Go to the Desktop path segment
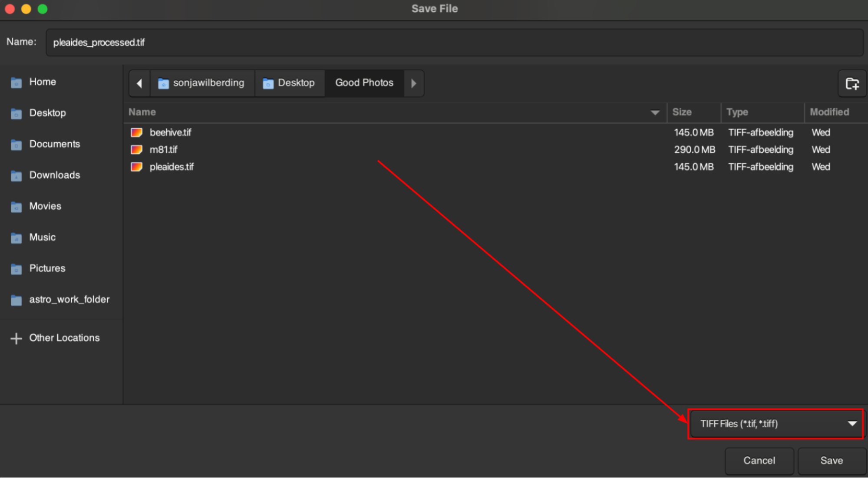Screen dimensions: 868x478 (x=289, y=83)
